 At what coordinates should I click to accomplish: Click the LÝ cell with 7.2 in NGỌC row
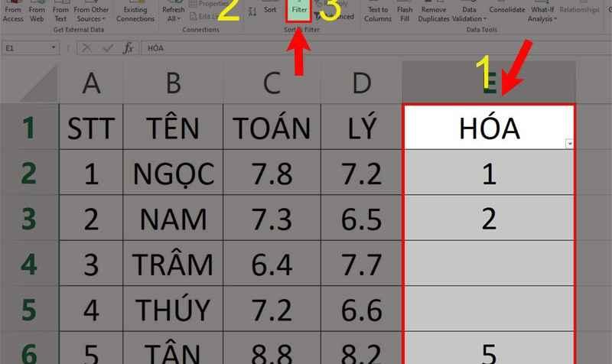pyautogui.click(x=361, y=172)
